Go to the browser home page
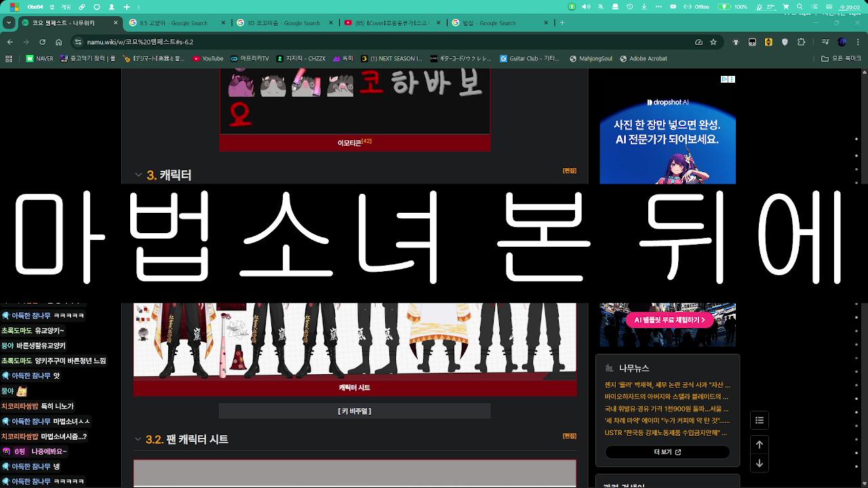868x488 pixels. 59,41
